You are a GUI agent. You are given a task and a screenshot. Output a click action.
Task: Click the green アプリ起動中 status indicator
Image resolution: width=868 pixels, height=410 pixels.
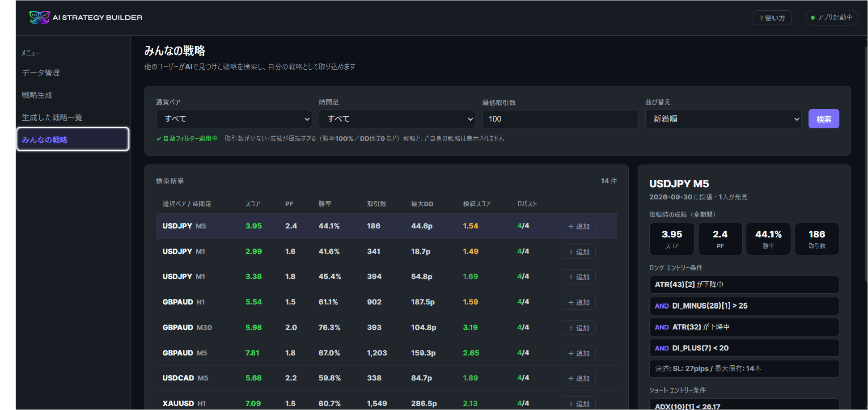[x=831, y=17]
